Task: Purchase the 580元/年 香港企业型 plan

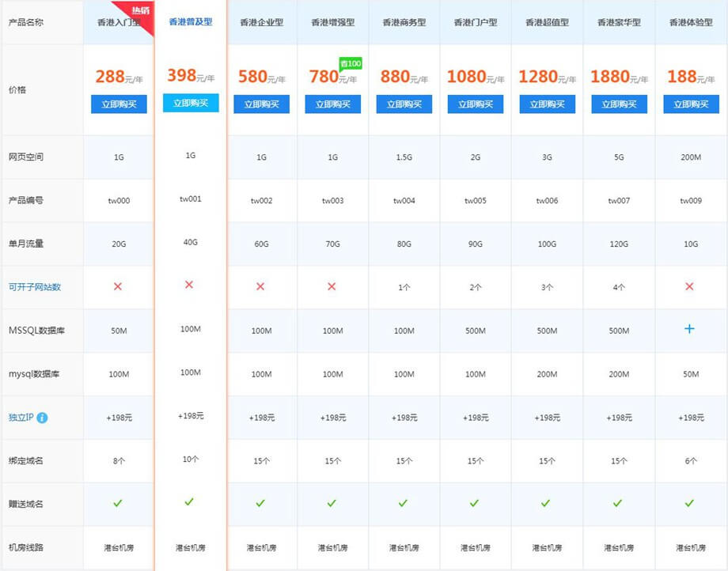Action: click(x=261, y=104)
